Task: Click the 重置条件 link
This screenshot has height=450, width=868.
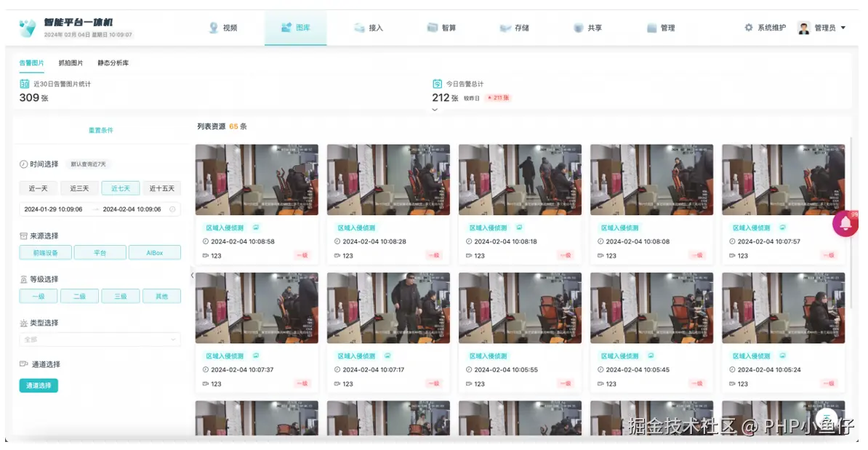Action: [x=101, y=130]
